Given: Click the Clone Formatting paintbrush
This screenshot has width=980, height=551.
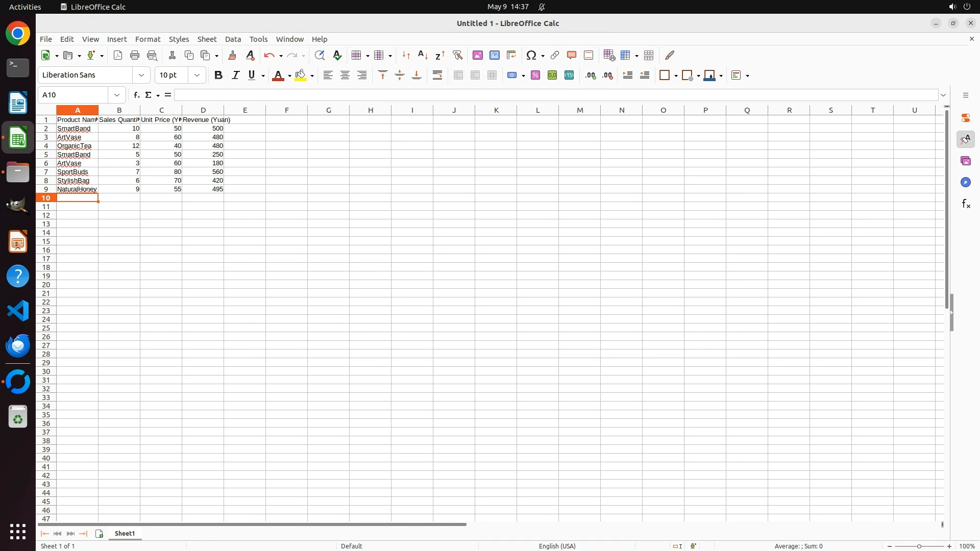Looking at the screenshot, I should 232,55.
